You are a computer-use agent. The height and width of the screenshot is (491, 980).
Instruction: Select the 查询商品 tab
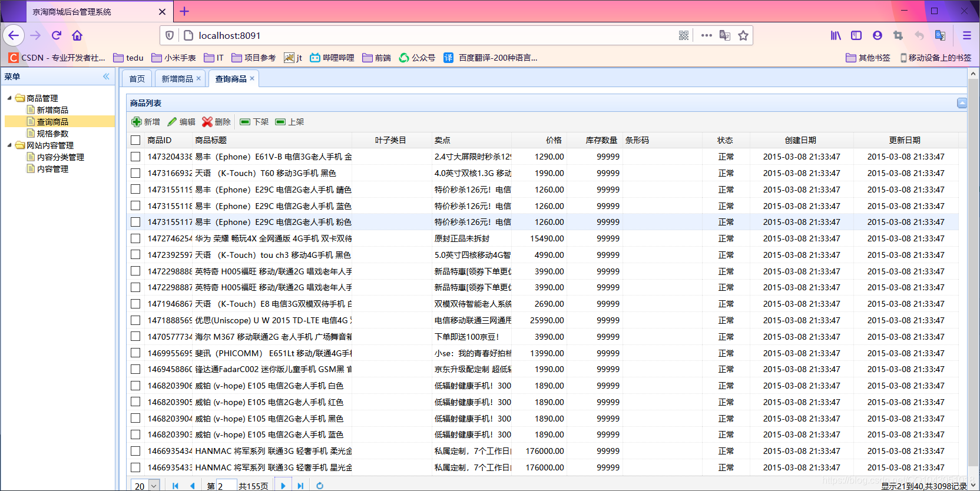click(x=231, y=79)
